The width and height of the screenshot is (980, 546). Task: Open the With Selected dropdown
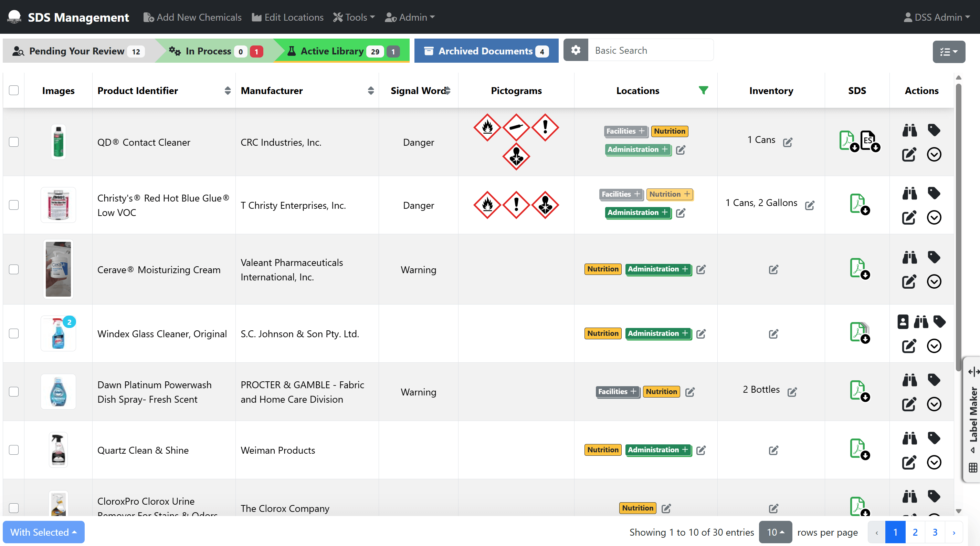[43, 532]
